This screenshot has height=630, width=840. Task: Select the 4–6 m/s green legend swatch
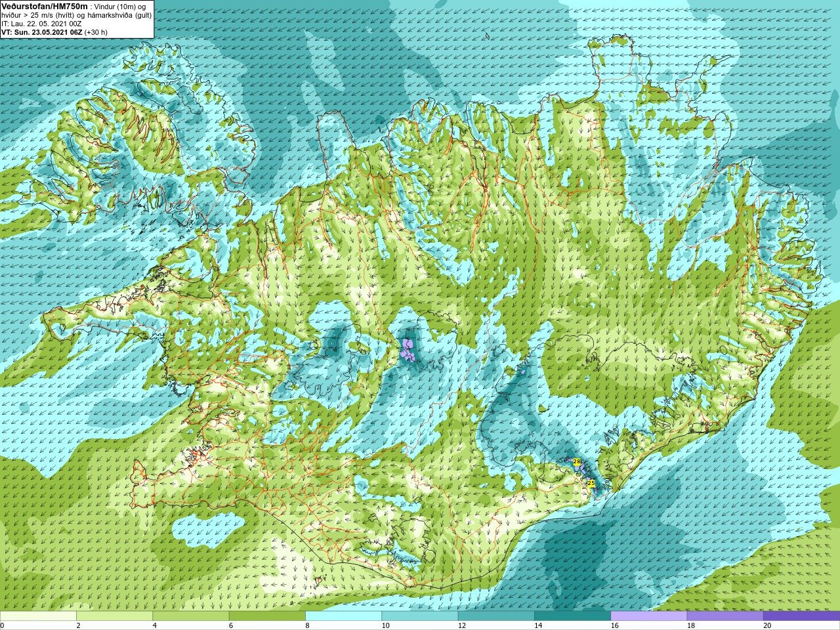click(190, 616)
